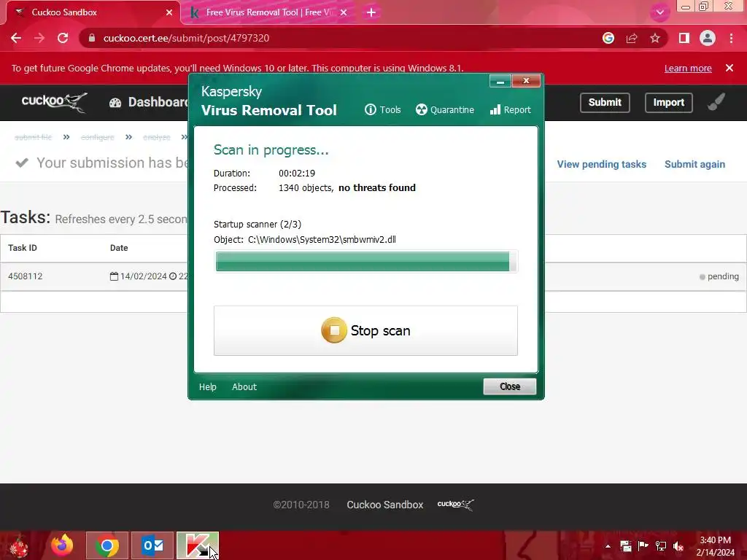Click configure breadcrumb step
The image size is (747, 560).
pos(97,137)
